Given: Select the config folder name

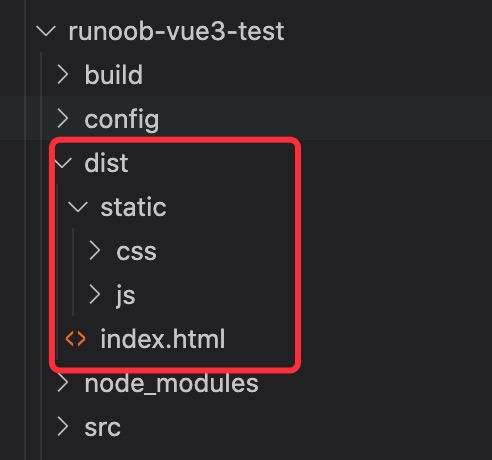Looking at the screenshot, I should coord(122,120).
